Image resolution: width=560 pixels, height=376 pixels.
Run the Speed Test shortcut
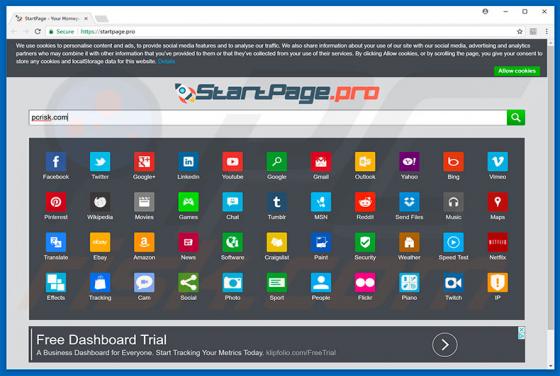pyautogui.click(x=454, y=242)
